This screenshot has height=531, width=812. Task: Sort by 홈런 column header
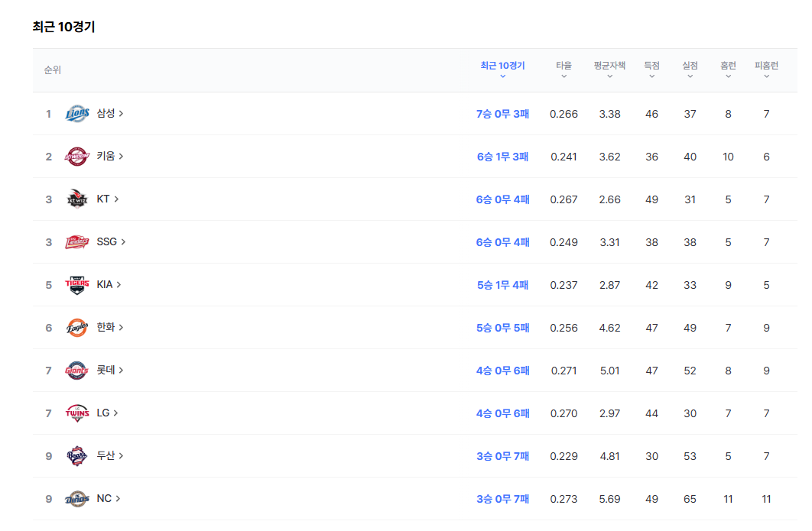pyautogui.click(x=728, y=70)
